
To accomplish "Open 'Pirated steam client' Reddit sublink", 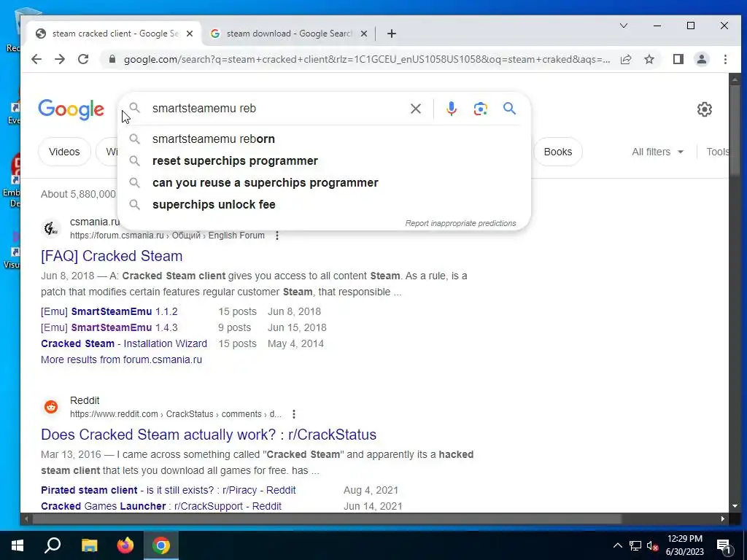I will [169, 490].
